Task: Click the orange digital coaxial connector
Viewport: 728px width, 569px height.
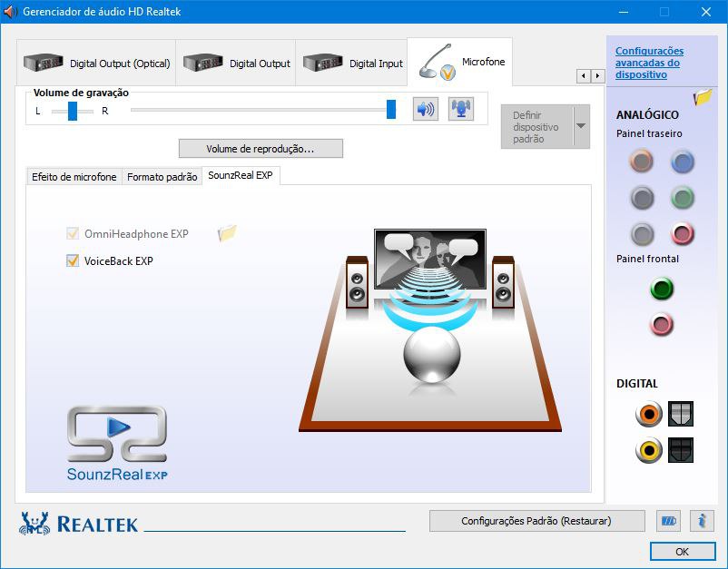Action: 649,414
